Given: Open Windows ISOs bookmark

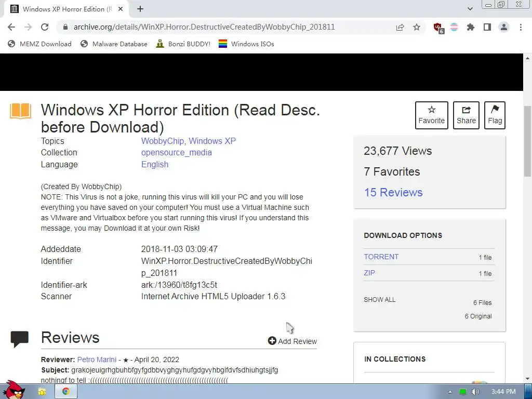Looking at the screenshot, I should tap(246, 44).
